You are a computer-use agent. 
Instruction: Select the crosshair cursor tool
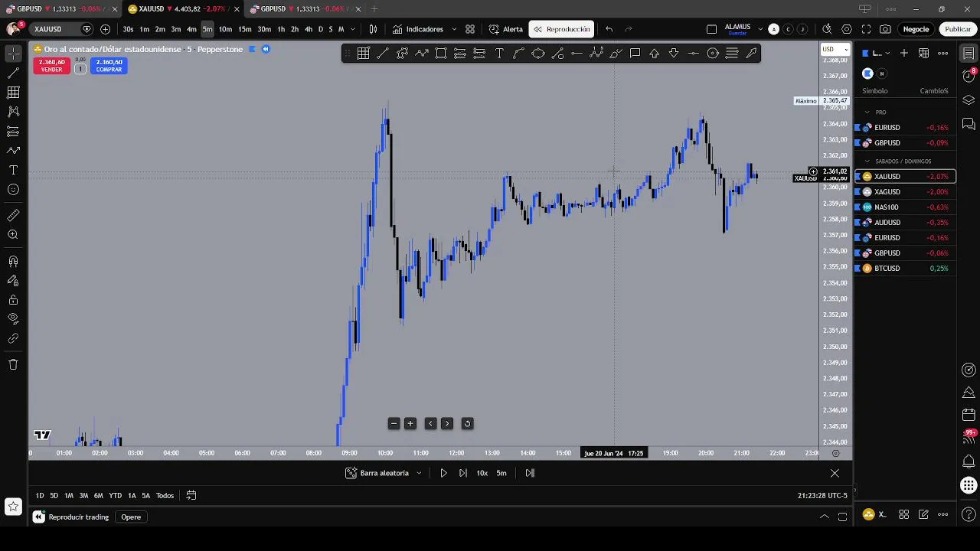click(x=13, y=54)
